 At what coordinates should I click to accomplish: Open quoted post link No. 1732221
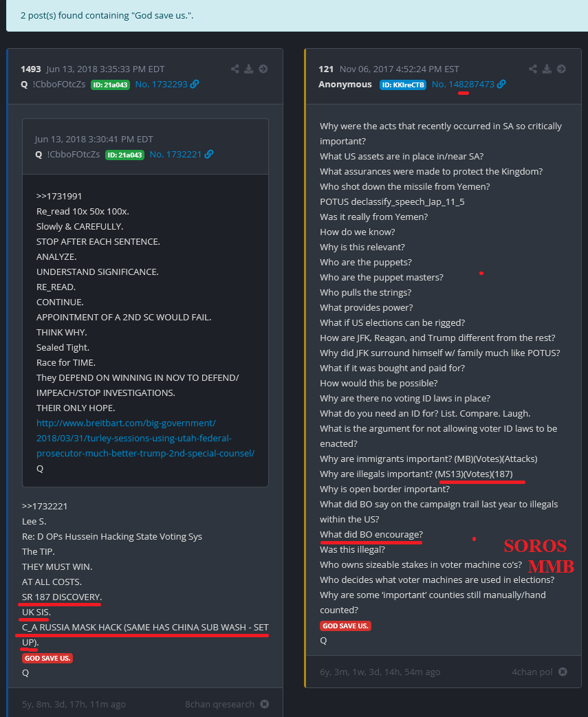176,154
